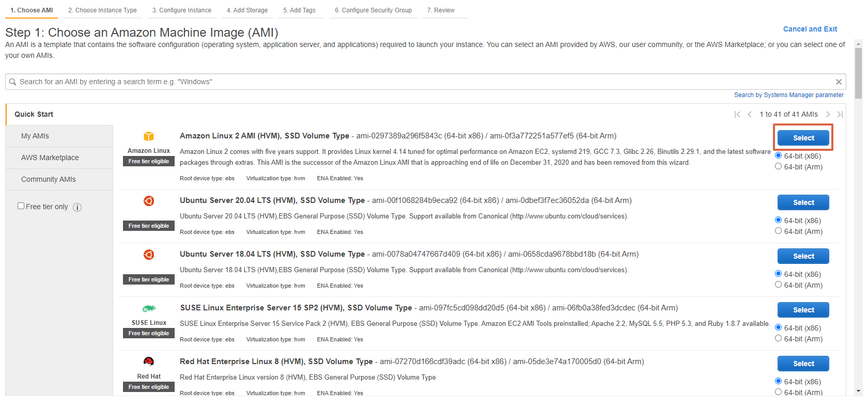The width and height of the screenshot is (868, 408).
Task: Click into the AMI search input field
Action: [x=425, y=82]
